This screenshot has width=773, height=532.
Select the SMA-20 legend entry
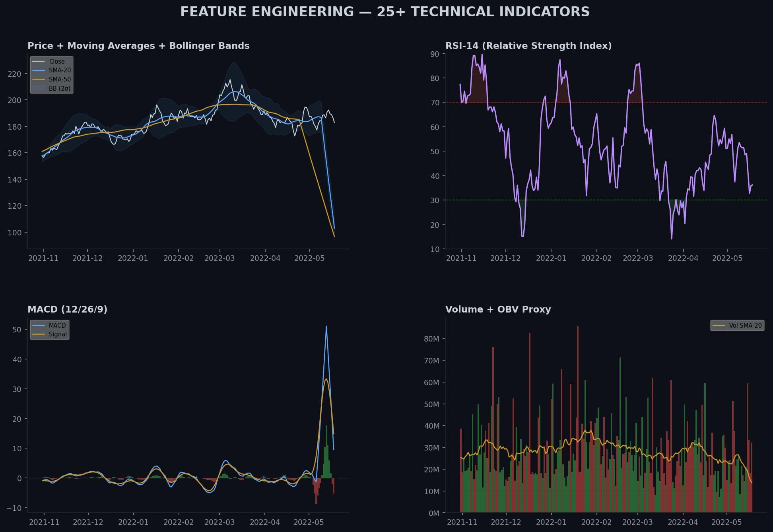(59, 70)
